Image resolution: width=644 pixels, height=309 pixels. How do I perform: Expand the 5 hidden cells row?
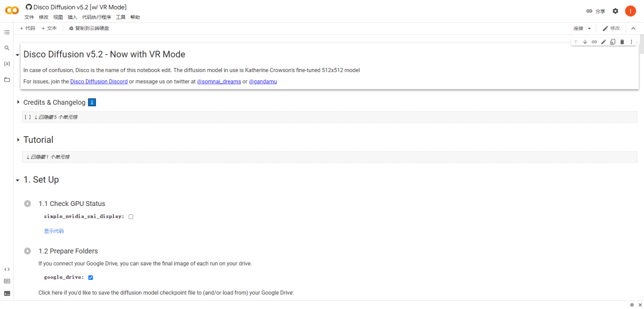330,117
